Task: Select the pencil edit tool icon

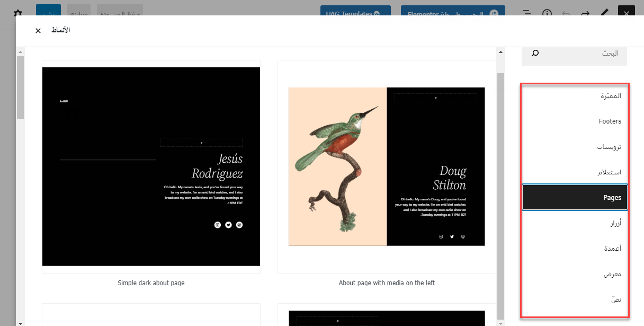Action: (604, 13)
